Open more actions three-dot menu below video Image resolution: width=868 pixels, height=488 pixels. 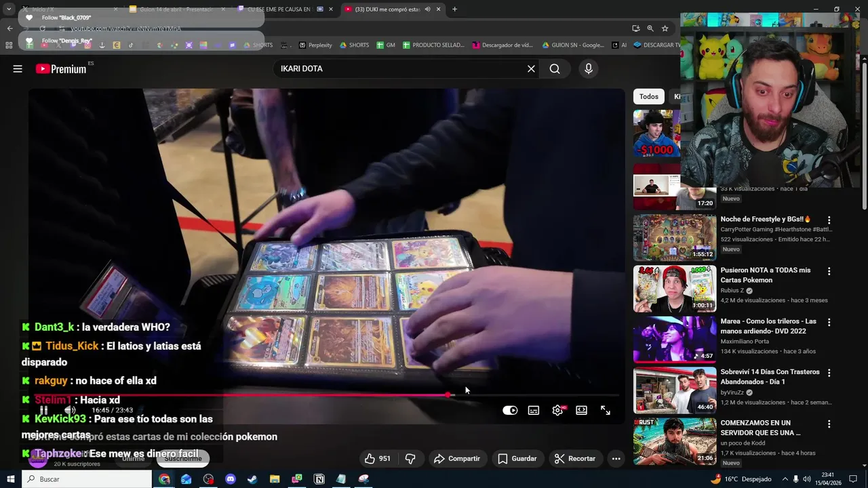[616, 459]
